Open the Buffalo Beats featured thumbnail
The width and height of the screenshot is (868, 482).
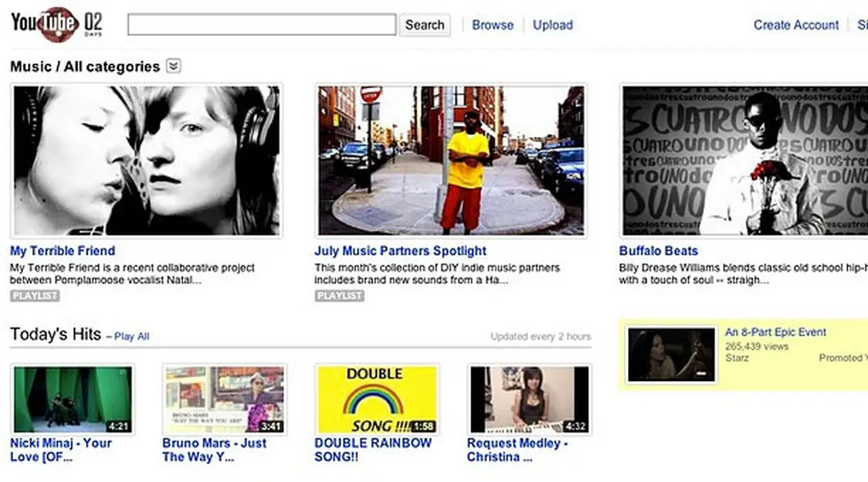click(745, 160)
